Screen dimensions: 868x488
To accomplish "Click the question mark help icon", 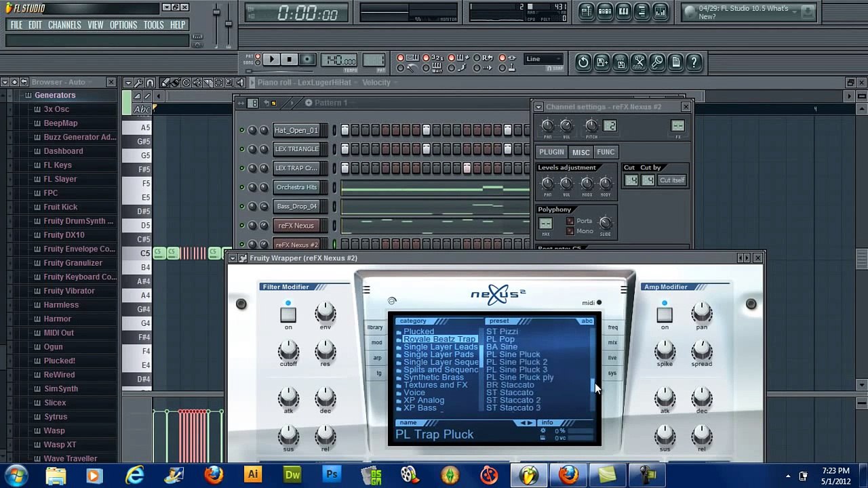I will click(x=694, y=62).
